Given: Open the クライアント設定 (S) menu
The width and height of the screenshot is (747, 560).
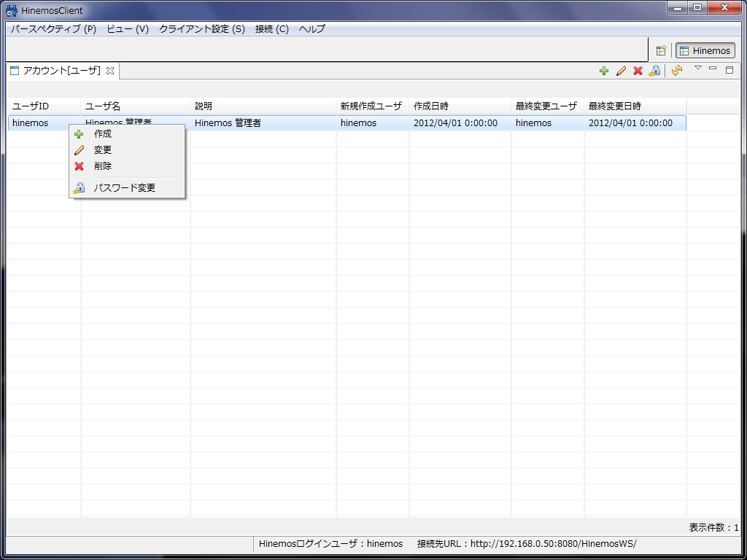Looking at the screenshot, I should coord(202,29).
